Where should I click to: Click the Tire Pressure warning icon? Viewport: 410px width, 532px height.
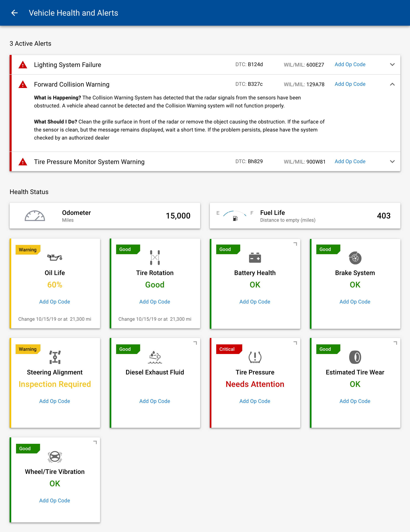255,357
